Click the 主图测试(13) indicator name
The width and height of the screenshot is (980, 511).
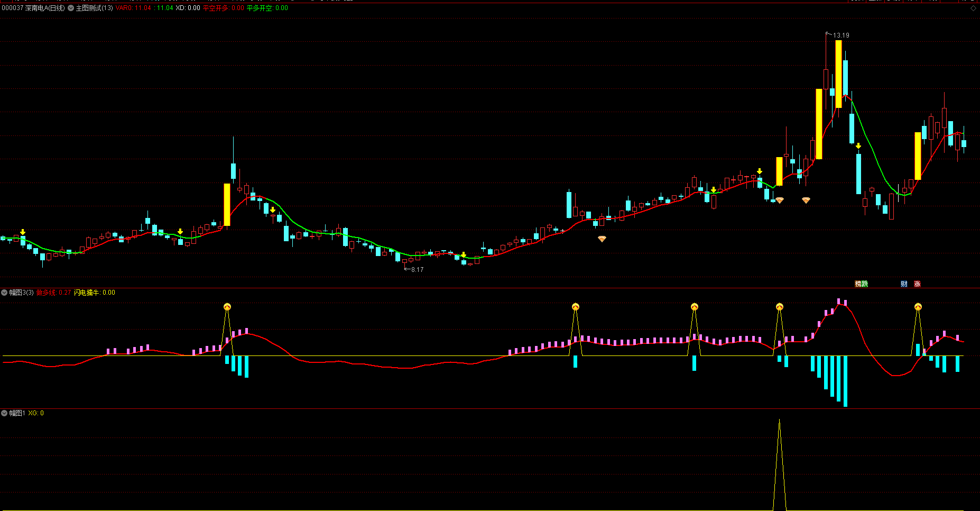coord(95,8)
